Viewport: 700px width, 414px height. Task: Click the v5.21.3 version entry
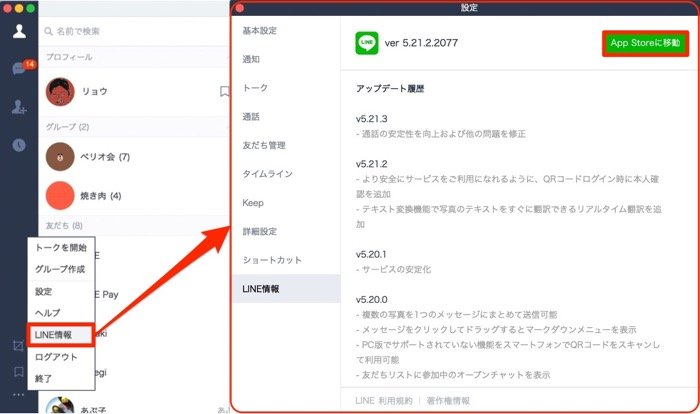(371, 119)
